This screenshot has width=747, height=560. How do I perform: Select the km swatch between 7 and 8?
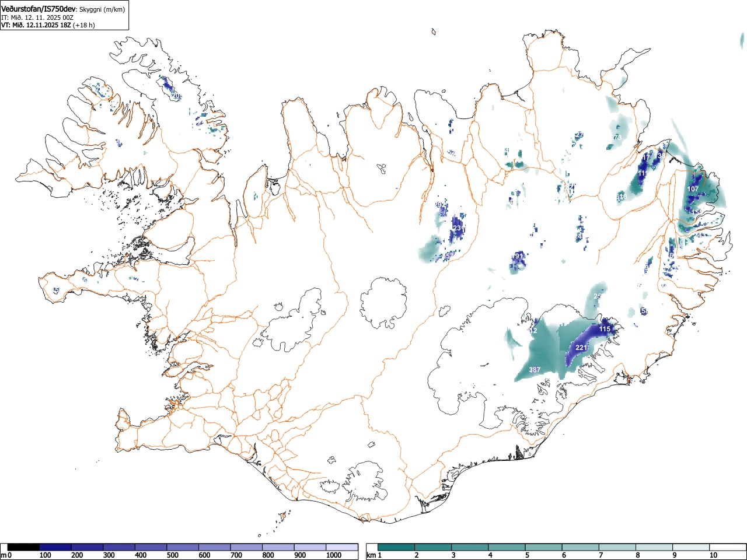pos(617,547)
